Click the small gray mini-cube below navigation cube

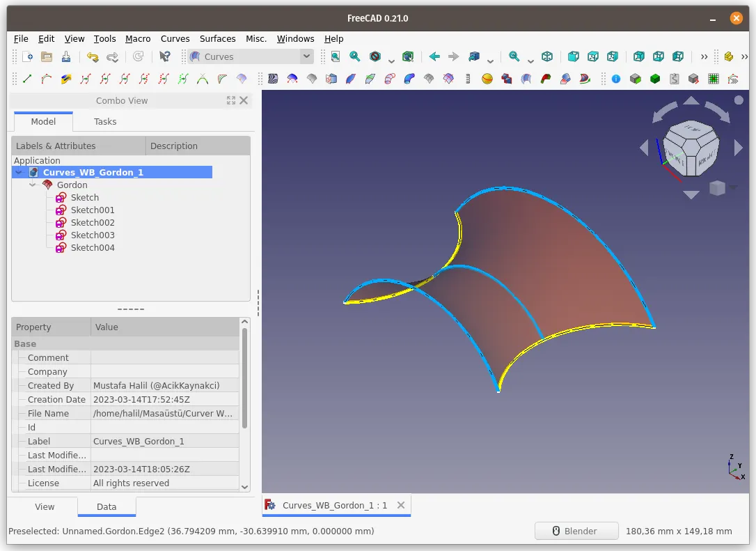717,187
